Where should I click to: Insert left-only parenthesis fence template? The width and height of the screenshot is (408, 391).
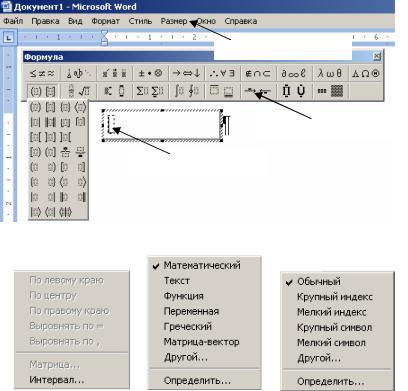[35, 167]
